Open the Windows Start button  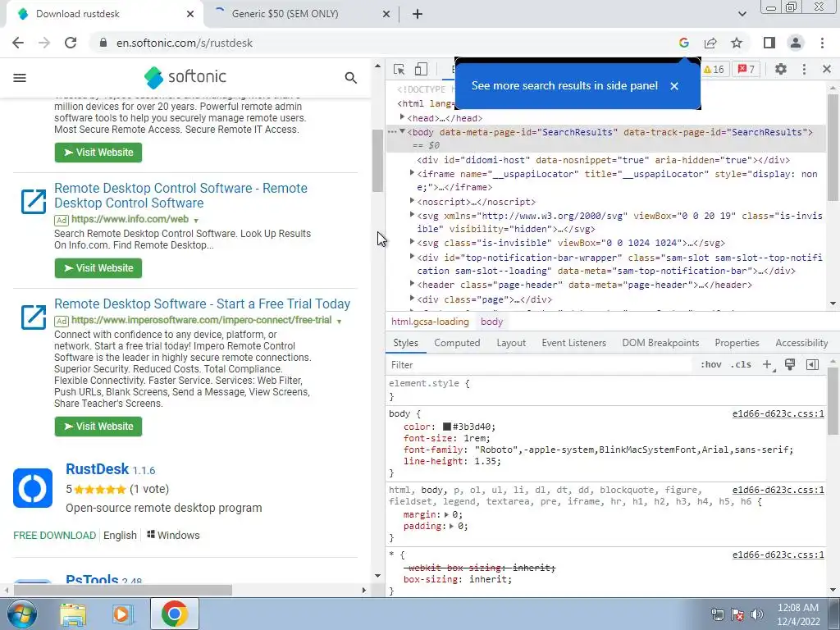point(22,614)
